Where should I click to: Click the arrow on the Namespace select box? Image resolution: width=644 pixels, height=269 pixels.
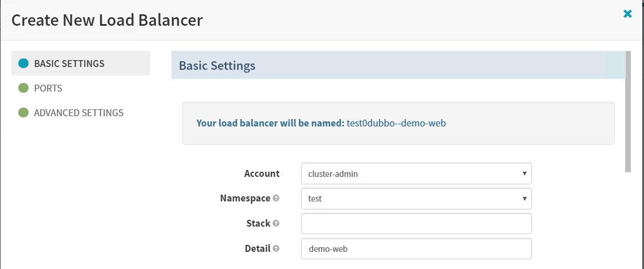524,199
